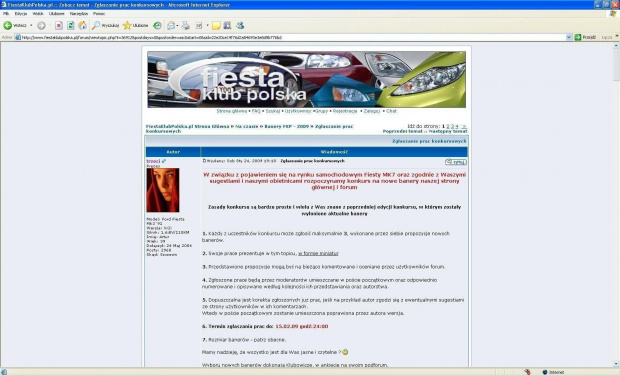This screenshot has width=620, height=376.
Task: Open search pane with Wyszukaj magnifier
Action: pos(105,25)
